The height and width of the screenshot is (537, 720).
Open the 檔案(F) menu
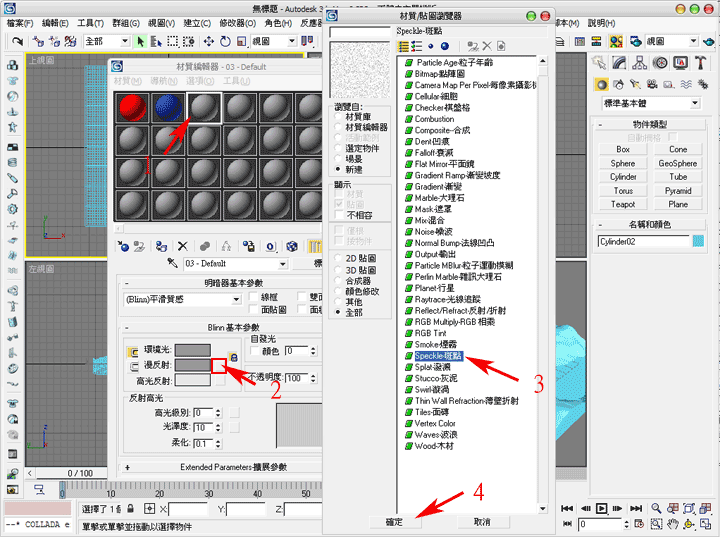pyautogui.click(x=20, y=23)
